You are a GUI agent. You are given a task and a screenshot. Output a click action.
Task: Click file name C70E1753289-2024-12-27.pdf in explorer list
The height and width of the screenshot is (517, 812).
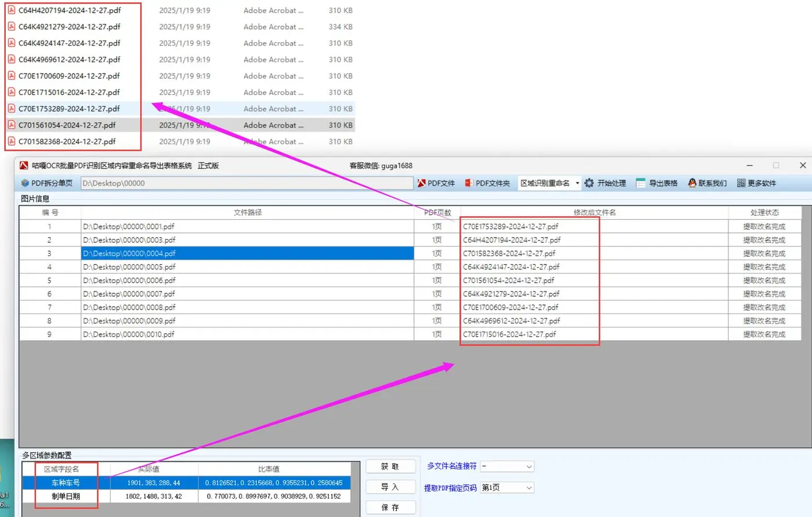pos(69,108)
